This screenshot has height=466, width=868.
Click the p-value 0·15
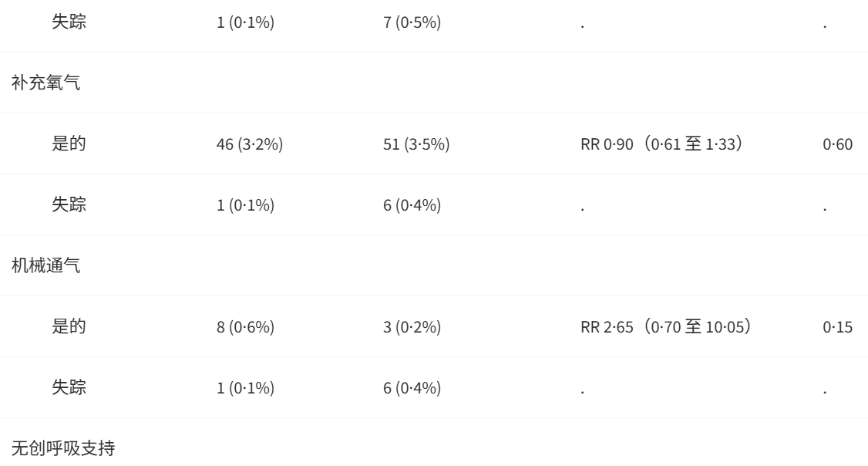[x=838, y=327]
